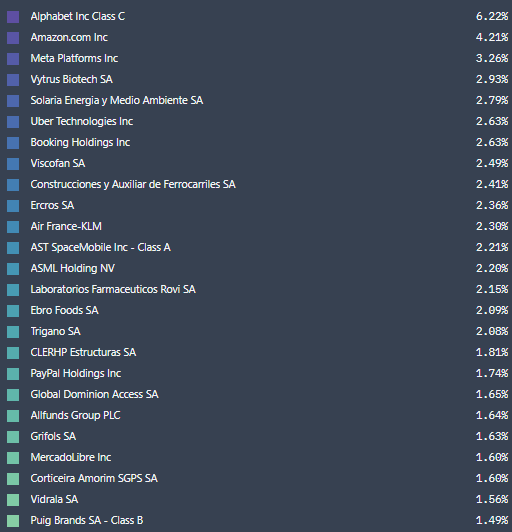Screen dimensions: 512x532
Task: Click the MercadoLibre Inc name
Action: click(71, 457)
